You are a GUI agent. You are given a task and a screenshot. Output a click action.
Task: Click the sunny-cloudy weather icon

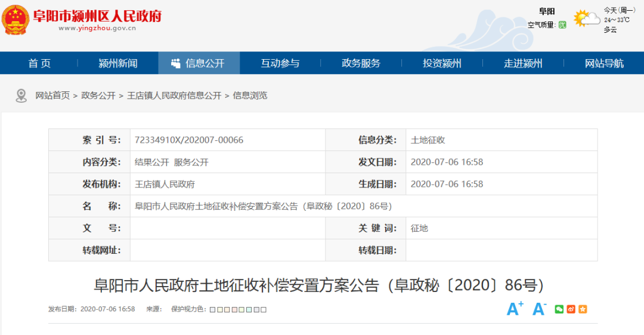(x=586, y=19)
